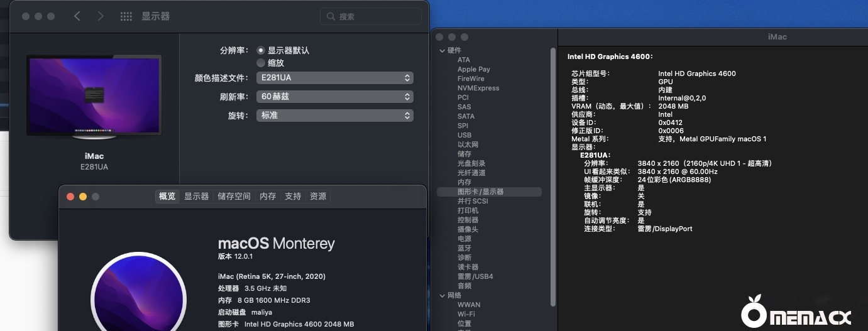Click the forward arrow in Displays window
868x331 pixels.
click(101, 16)
